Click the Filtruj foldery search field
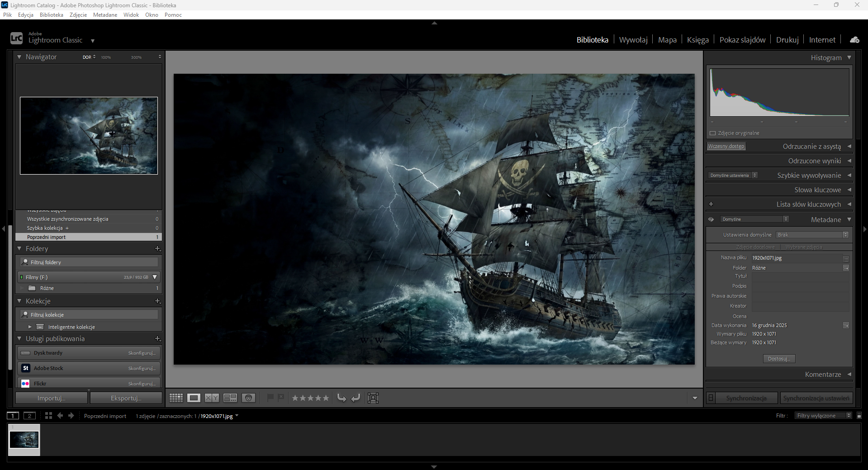868x470 pixels. [x=89, y=262]
